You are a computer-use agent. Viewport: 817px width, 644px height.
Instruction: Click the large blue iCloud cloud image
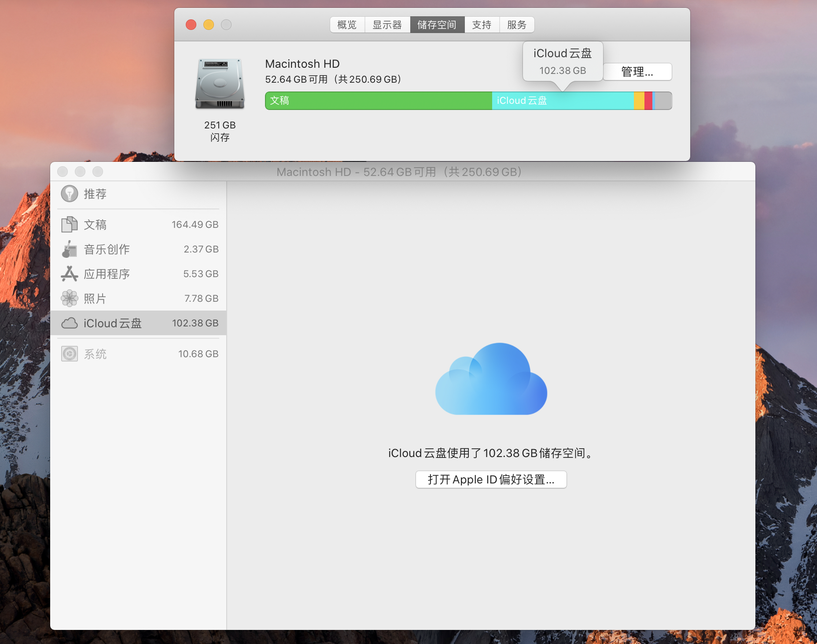[491, 379]
